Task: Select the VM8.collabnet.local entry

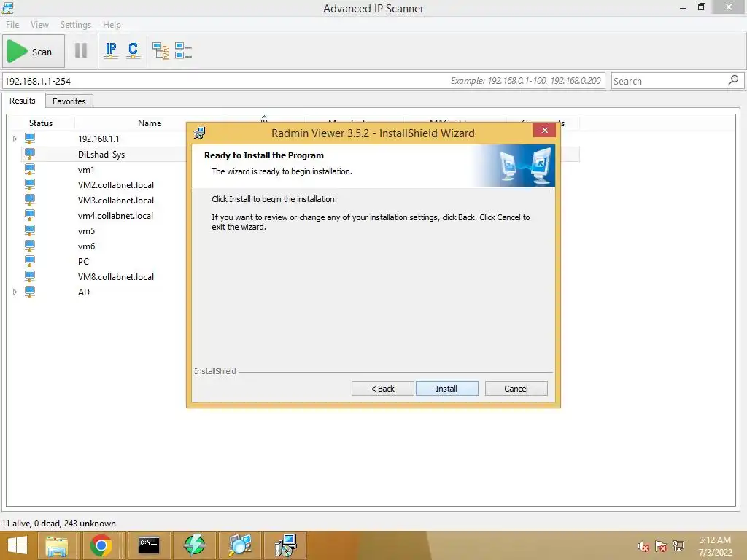Action: [116, 276]
